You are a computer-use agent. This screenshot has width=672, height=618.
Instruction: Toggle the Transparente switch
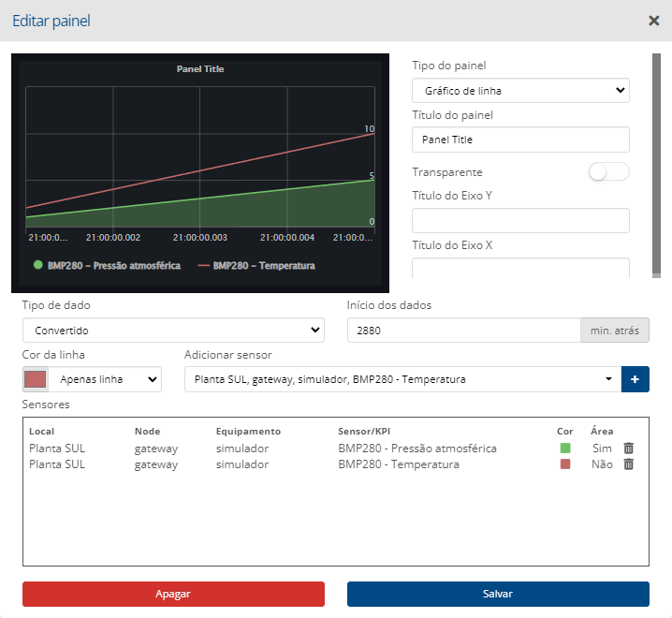coord(608,172)
